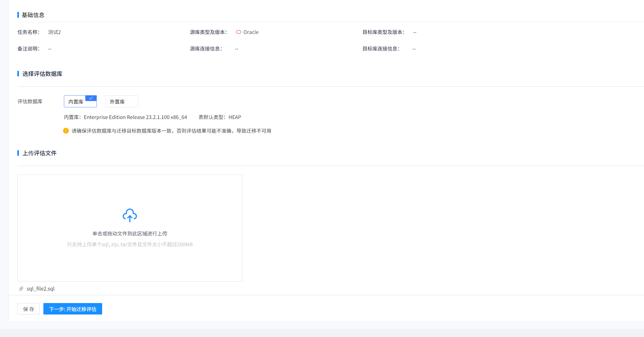The height and width of the screenshot is (337, 644).
Task: Click the Enterprise Edition Release version text
Action: tap(135, 117)
